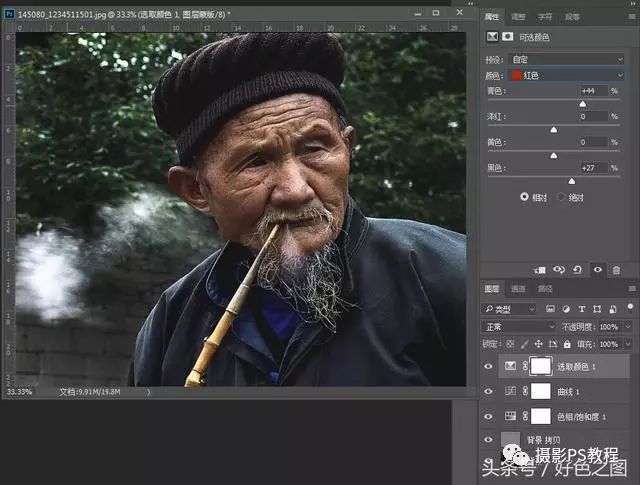The image size is (640, 485).
Task: Lock artboard nesting icon
Action: pos(553,344)
